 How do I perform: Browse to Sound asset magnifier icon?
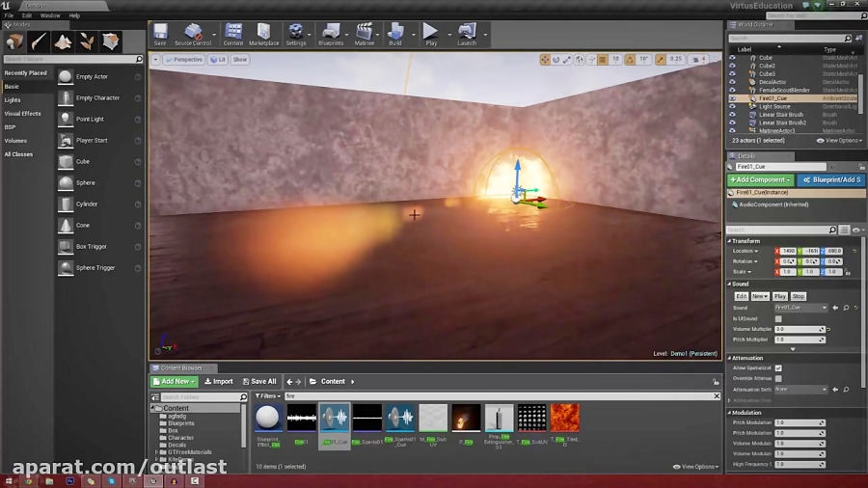pos(846,308)
